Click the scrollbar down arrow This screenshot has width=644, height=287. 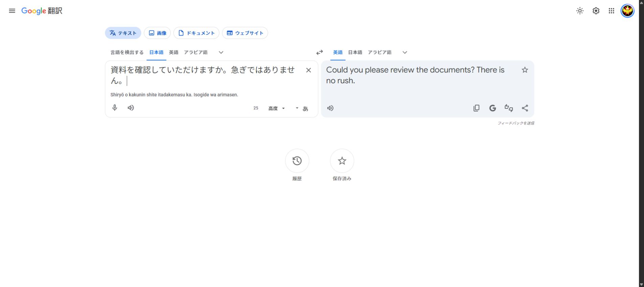point(641,284)
